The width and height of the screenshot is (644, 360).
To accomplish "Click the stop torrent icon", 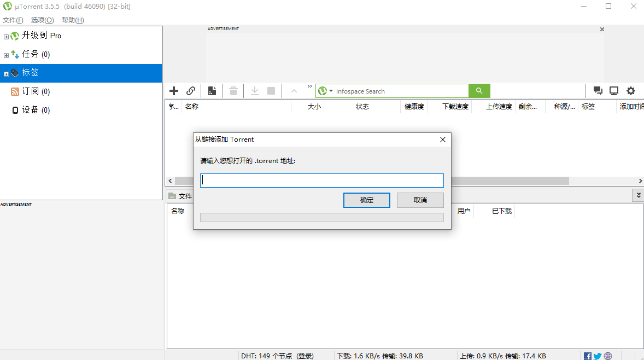I will 271,91.
